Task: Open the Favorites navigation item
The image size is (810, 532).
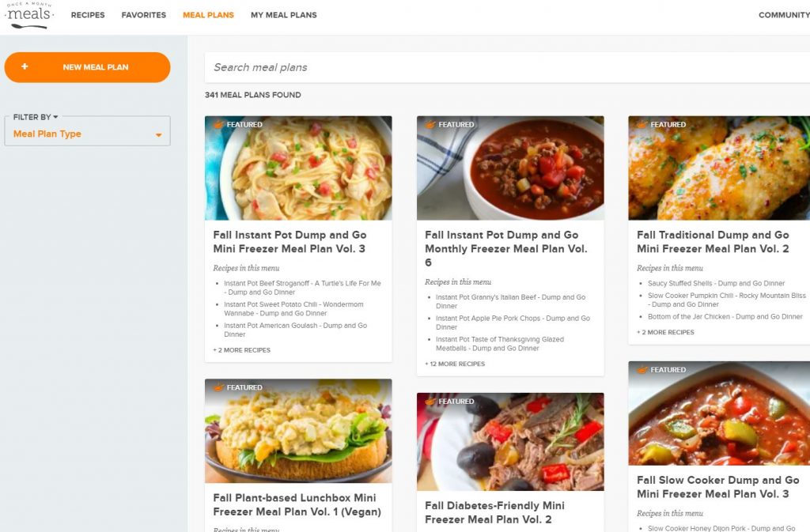Action: (144, 15)
